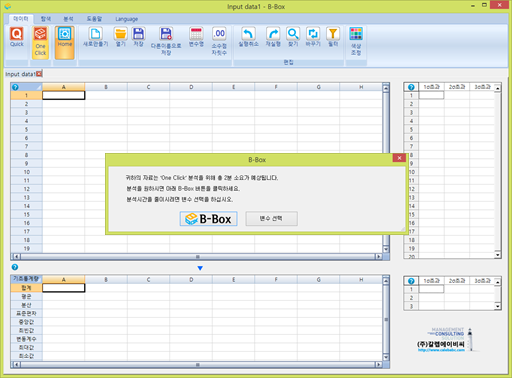Undo the last action with the back arrow

coord(248,37)
